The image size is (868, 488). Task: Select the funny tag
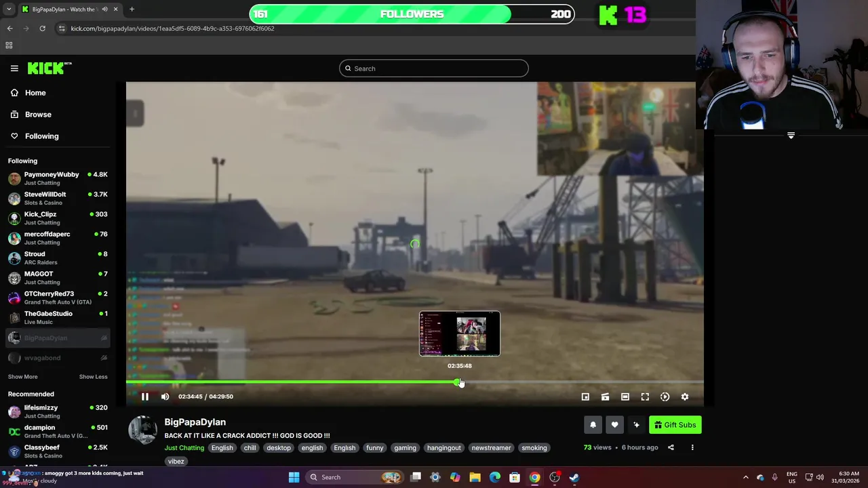[x=375, y=448]
